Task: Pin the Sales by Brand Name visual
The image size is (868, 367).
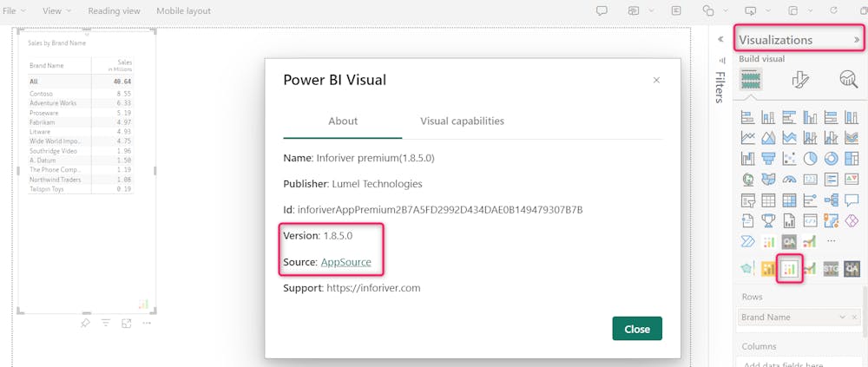Action: pyautogui.click(x=85, y=324)
